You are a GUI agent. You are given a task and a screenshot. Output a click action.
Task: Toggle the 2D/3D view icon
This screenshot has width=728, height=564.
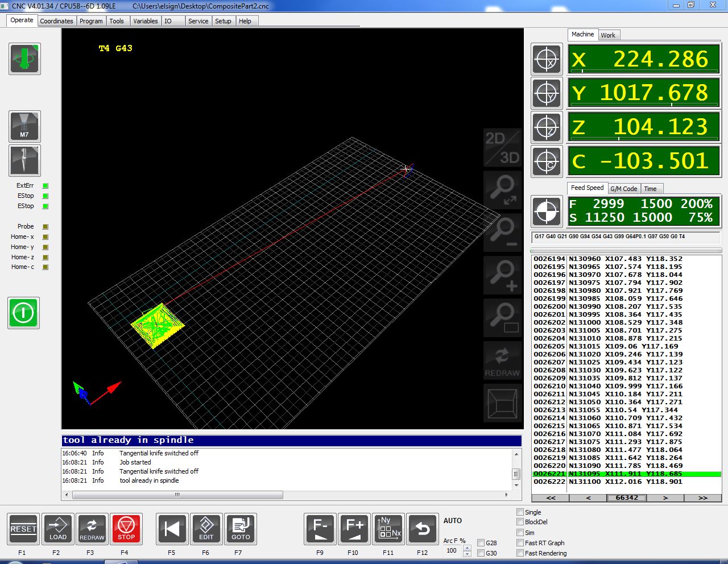[502, 147]
